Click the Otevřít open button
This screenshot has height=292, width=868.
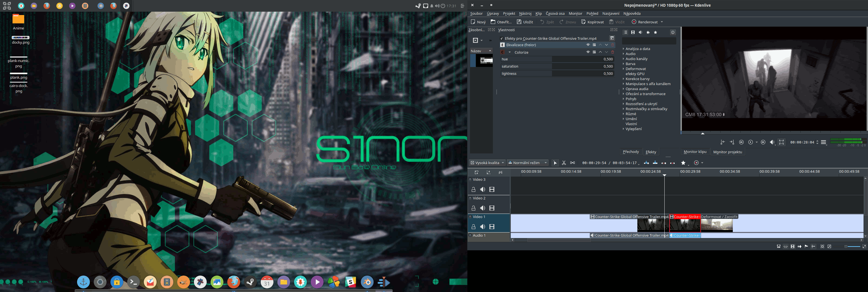(501, 22)
